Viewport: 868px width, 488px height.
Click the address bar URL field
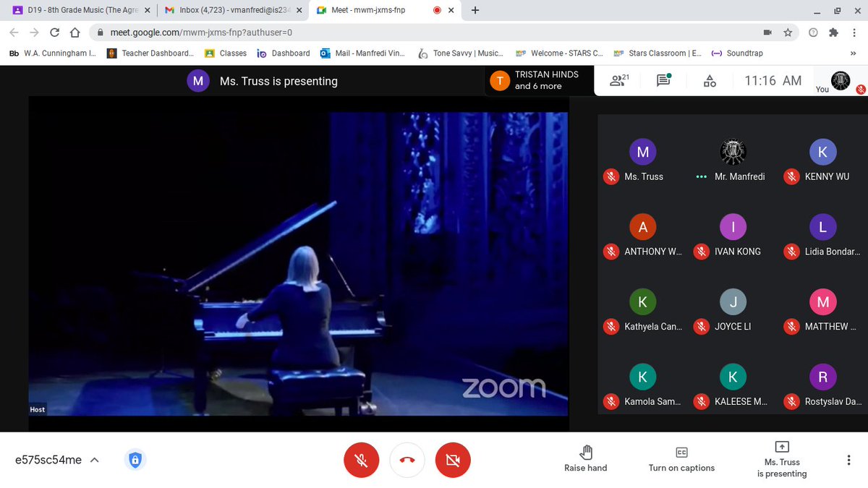click(427, 33)
